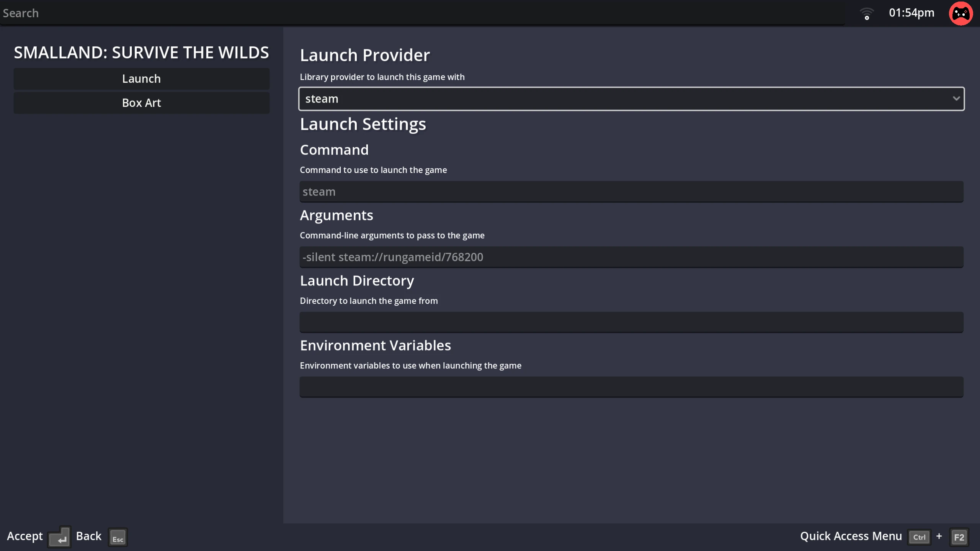Click the Enter key Accept icon
This screenshot has height=551, width=980.
[x=59, y=537]
